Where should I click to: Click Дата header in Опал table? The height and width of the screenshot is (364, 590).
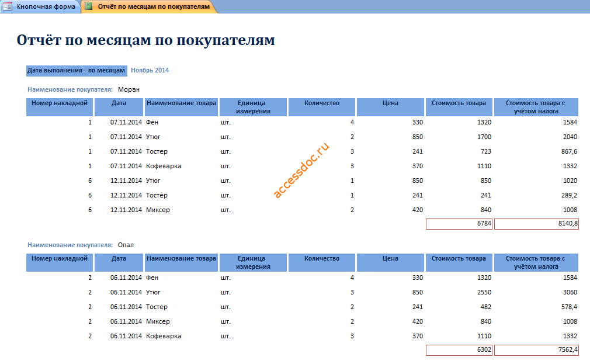click(119, 262)
